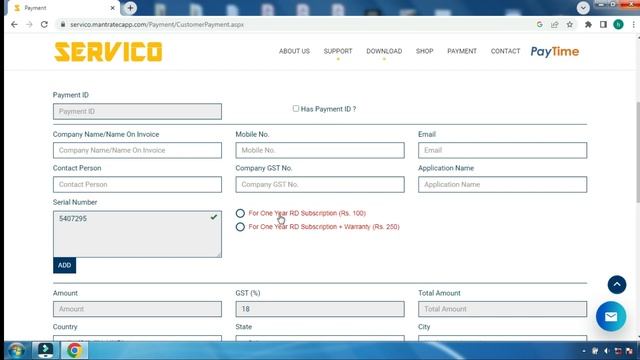This screenshot has width=640, height=360.
Task: Click the Company GST No. field
Action: point(320,184)
